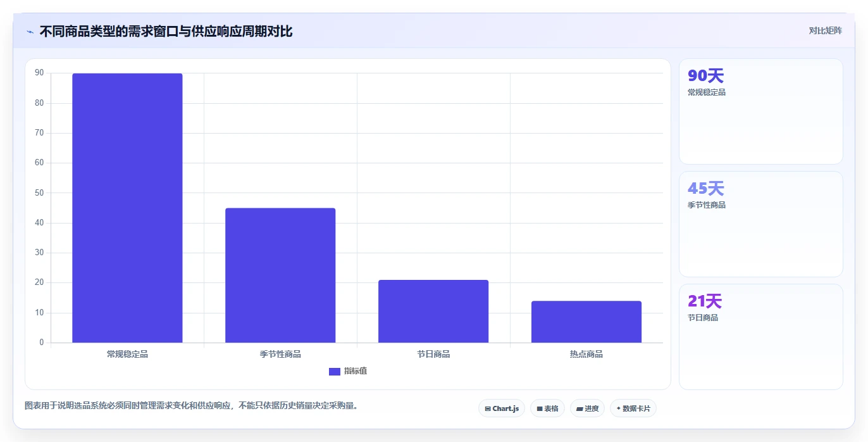Open the 21天 data card
Screen dimensions: 868x442
[761, 337]
